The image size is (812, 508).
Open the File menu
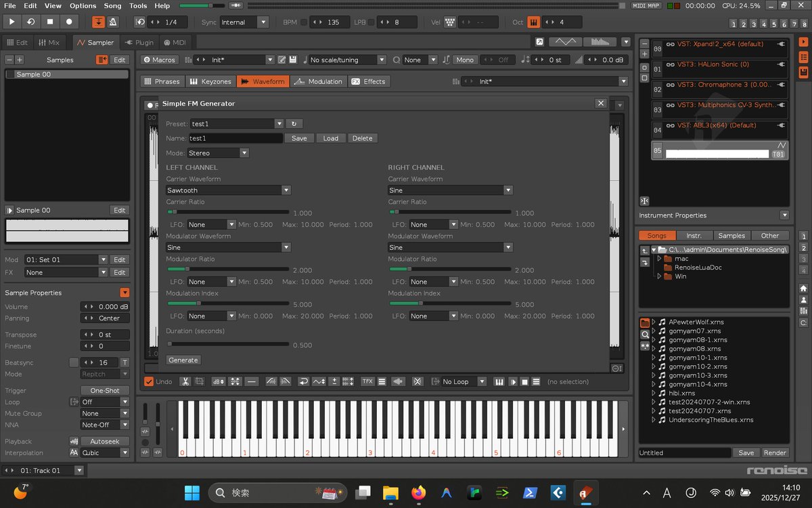point(10,5)
